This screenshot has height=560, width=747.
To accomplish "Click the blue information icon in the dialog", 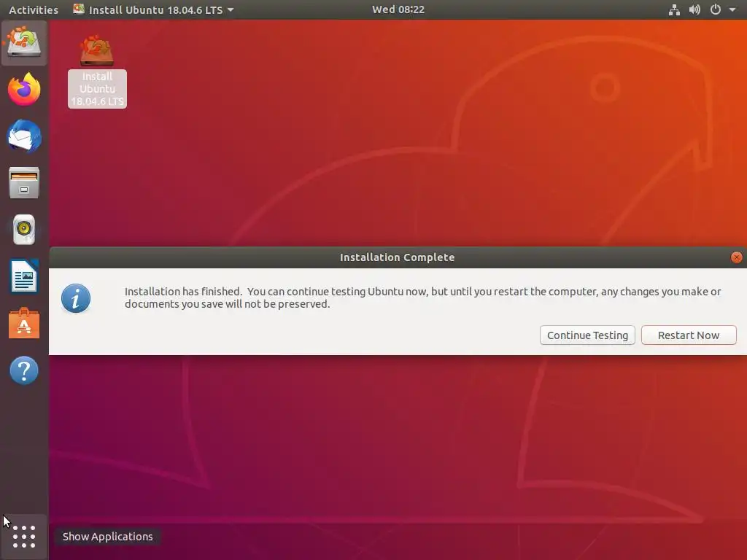I will [76, 298].
